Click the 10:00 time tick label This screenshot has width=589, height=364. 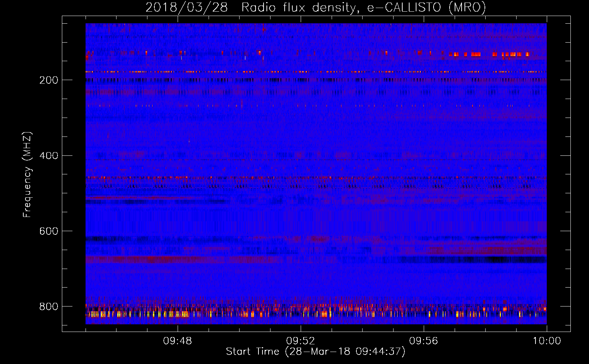coord(547,341)
